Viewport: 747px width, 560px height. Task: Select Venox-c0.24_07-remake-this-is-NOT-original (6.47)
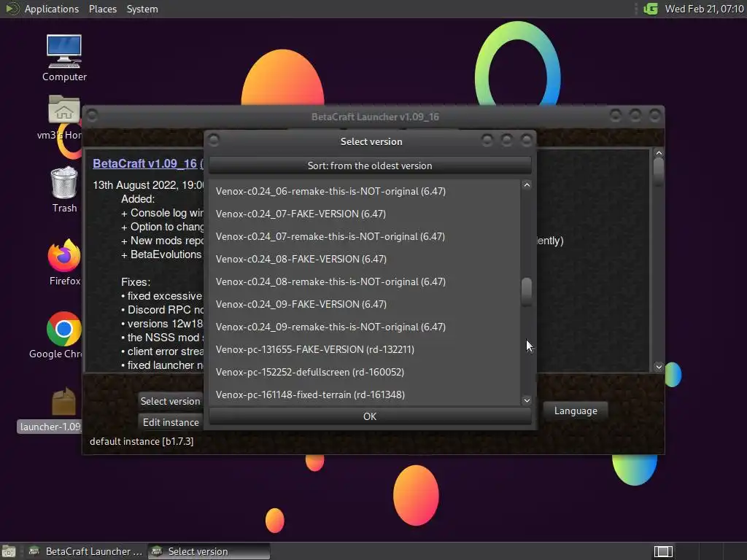[365, 236]
